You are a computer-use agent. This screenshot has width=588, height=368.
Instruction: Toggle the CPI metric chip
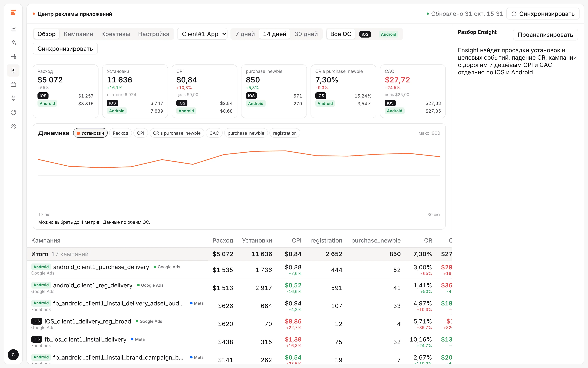point(141,133)
